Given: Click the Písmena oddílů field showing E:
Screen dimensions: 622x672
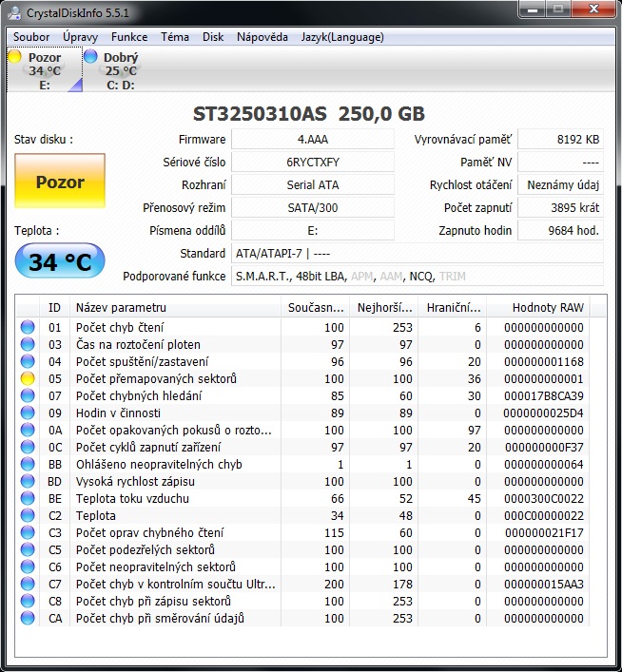Looking at the screenshot, I should click(313, 231).
